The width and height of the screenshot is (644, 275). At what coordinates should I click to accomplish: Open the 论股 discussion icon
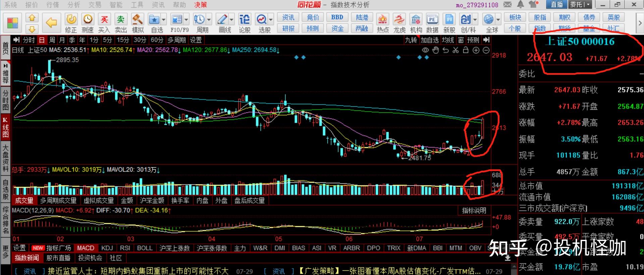[245, 19]
